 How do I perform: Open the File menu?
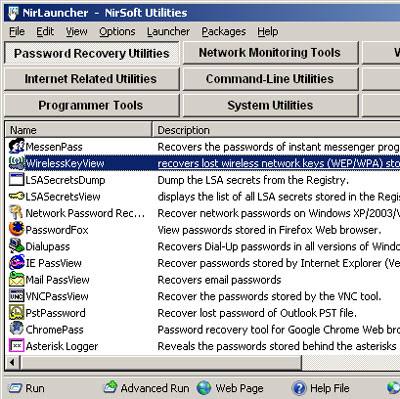(17, 31)
